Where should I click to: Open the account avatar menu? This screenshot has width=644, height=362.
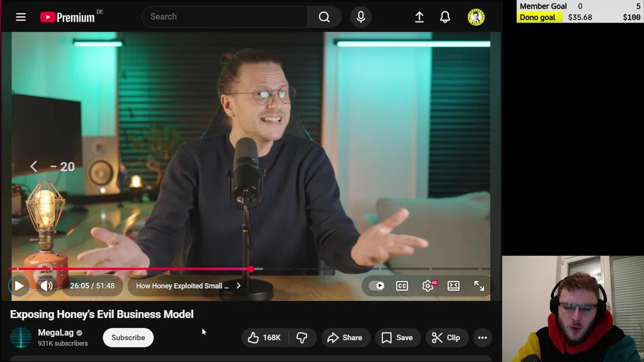click(476, 17)
